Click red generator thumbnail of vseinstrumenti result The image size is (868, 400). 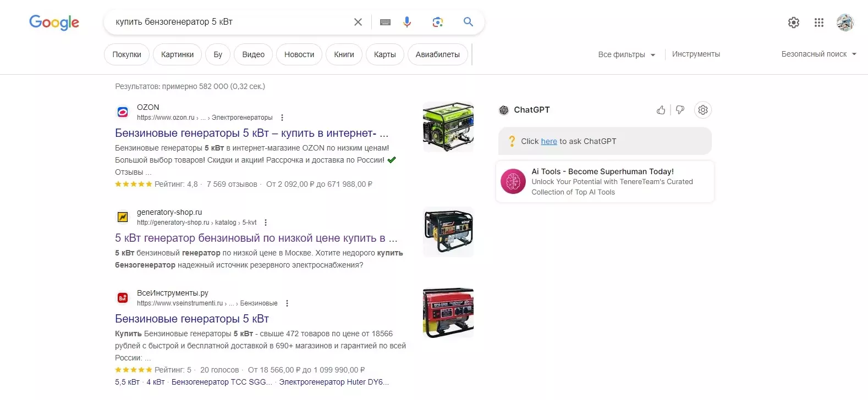click(x=448, y=313)
